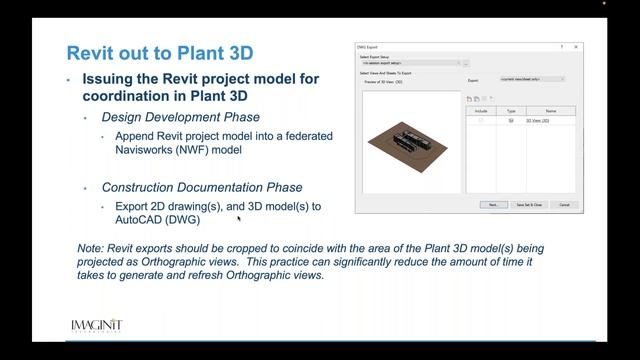Click the Construction Documentation Phase text
This screenshot has height=360, width=640.
[202, 187]
